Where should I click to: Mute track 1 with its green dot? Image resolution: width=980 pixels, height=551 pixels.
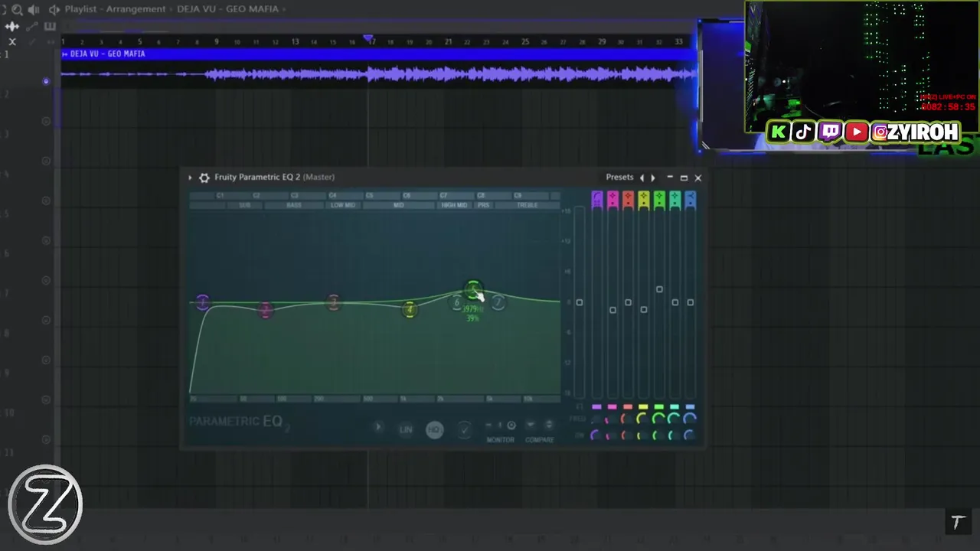tap(46, 81)
